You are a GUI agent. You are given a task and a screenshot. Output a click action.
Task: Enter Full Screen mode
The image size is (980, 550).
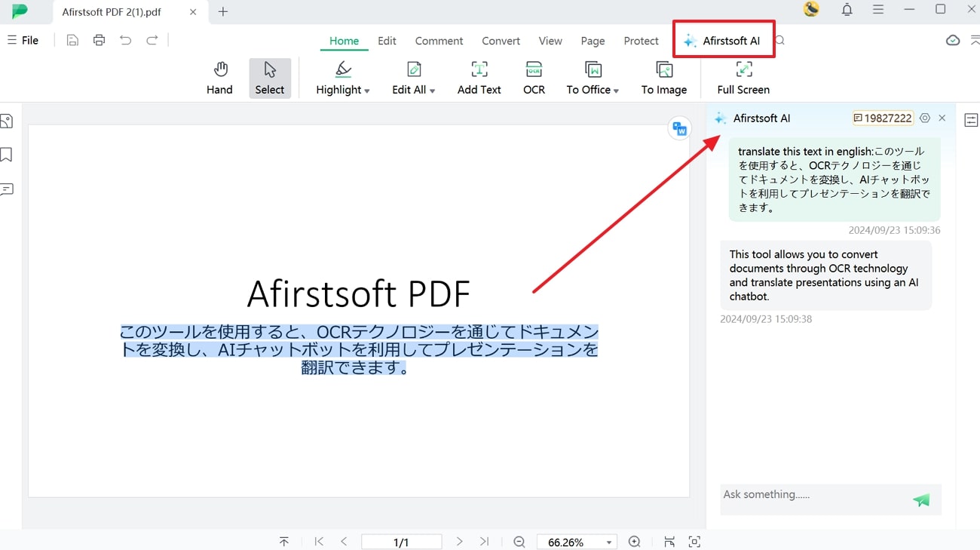click(x=743, y=78)
